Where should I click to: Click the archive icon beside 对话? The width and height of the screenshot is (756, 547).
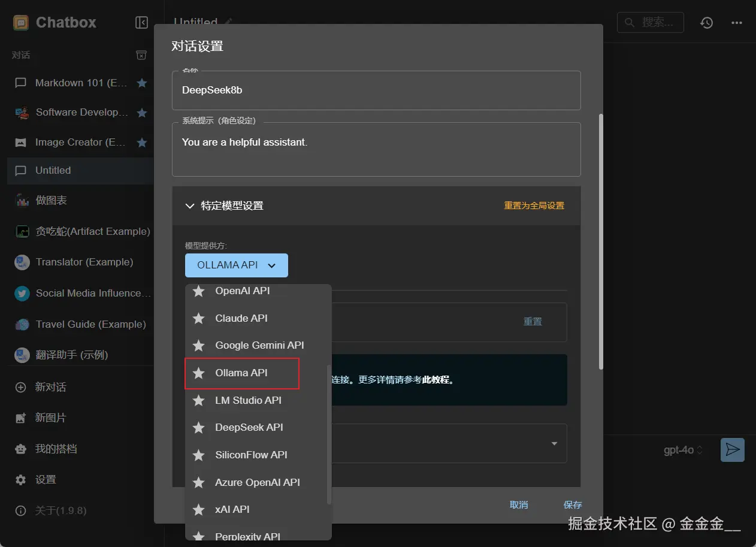coord(141,55)
